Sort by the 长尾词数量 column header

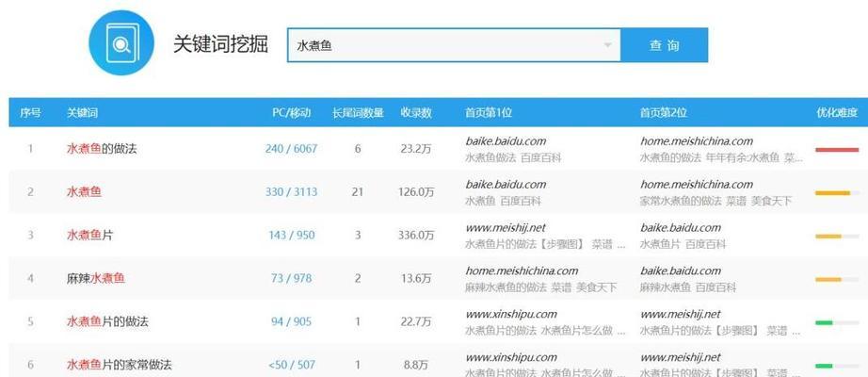pyautogui.click(x=358, y=112)
